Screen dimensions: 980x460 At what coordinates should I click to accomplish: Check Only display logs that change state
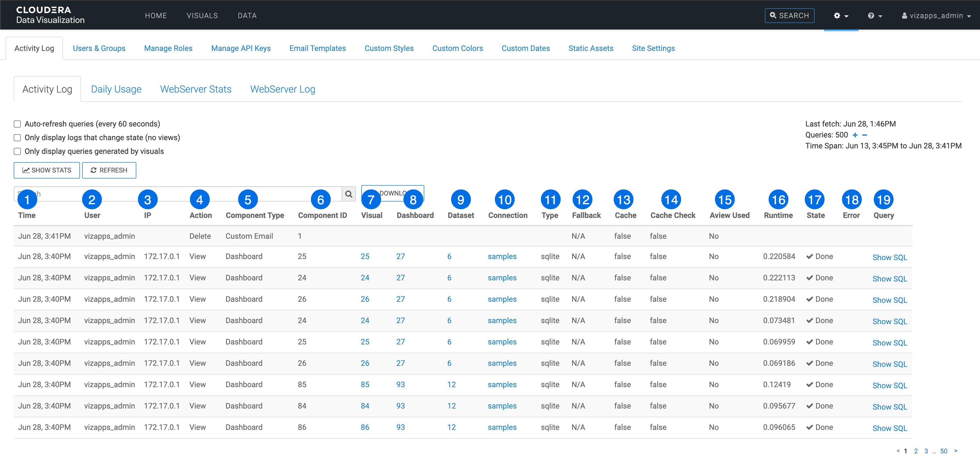18,138
